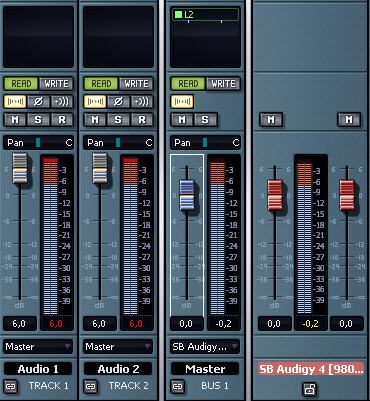Screen dimensions: 370x401
Task: Mute the Audio 2 track
Action: pos(95,120)
